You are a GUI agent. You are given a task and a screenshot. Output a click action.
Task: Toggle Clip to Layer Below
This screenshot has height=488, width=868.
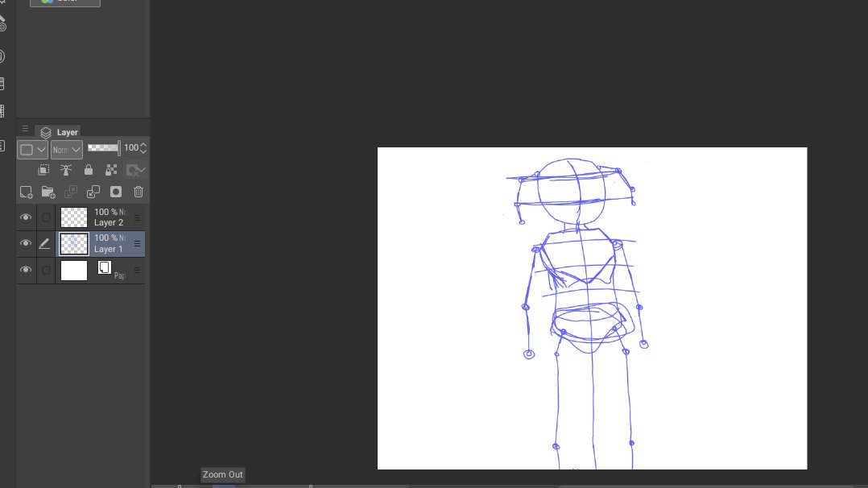pos(43,170)
